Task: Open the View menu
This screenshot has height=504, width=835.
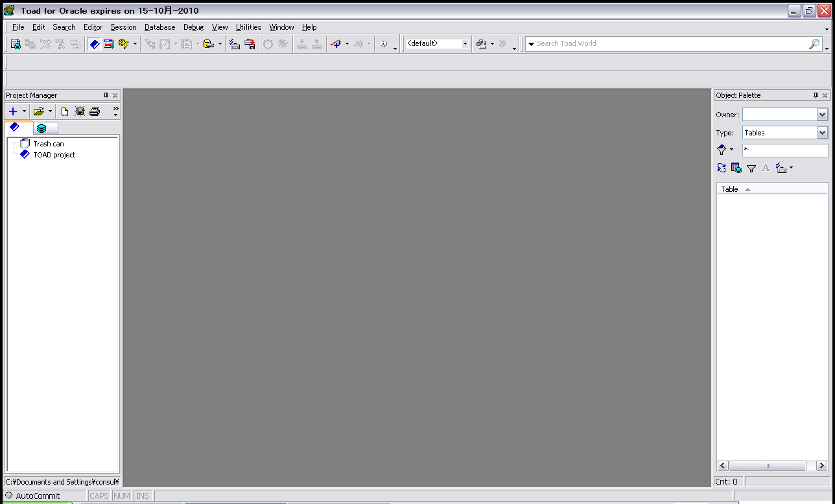Action: [x=220, y=27]
